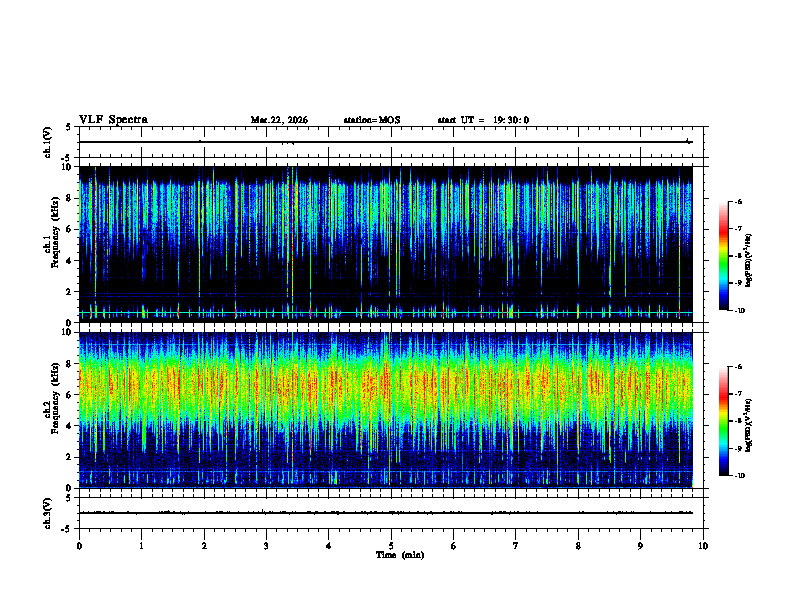Click the lower color bar's log(PSD) label
Image resolution: width=792 pixels, height=612 pixels.
point(749,425)
